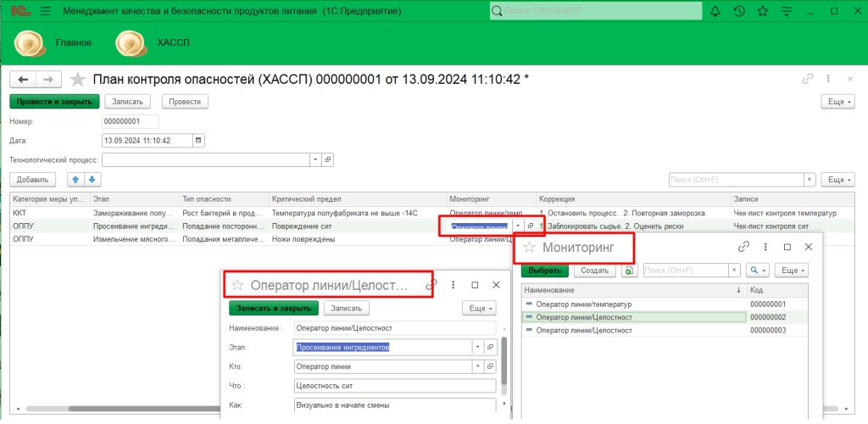Move table row down with blue arrow

pyautogui.click(x=92, y=179)
